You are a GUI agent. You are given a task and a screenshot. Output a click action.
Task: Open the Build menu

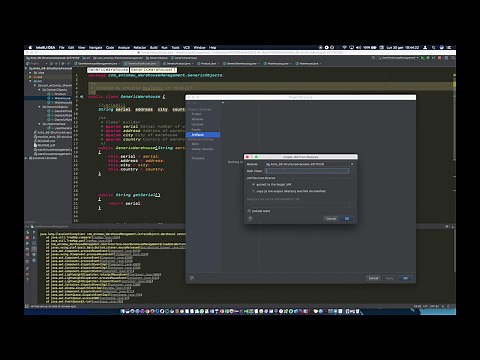click(x=154, y=48)
